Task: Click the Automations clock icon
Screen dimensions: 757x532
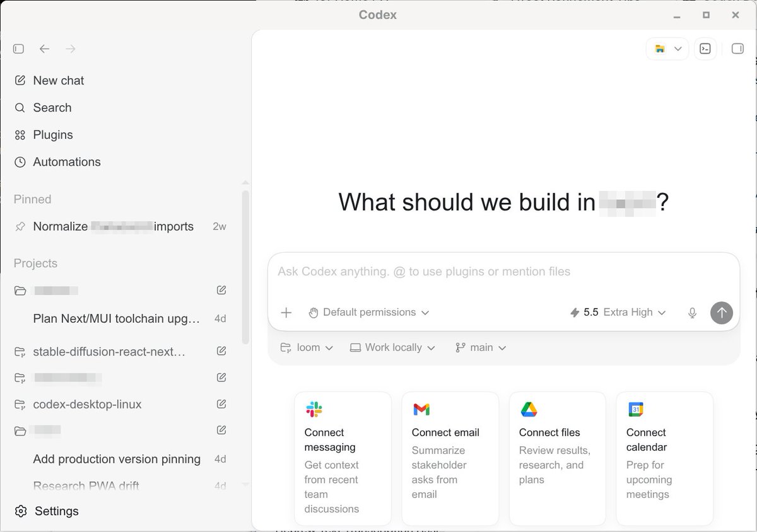Action: (x=20, y=162)
